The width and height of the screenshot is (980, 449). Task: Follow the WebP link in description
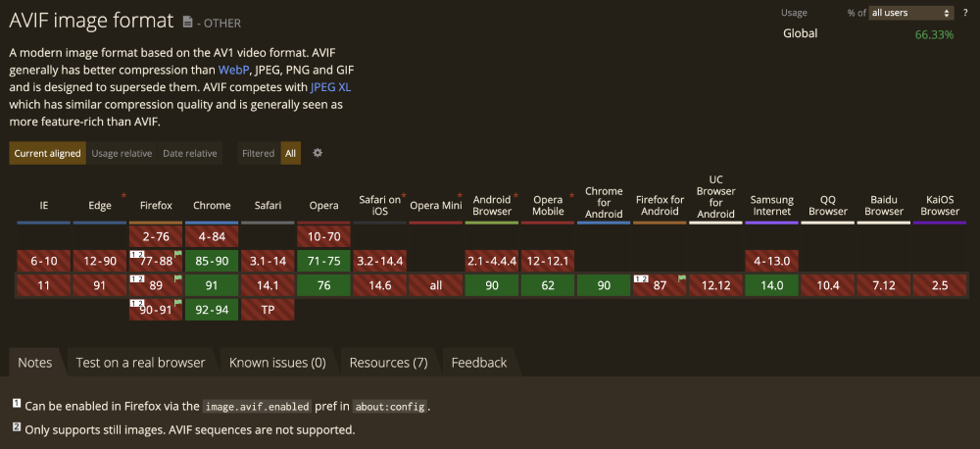(234, 70)
